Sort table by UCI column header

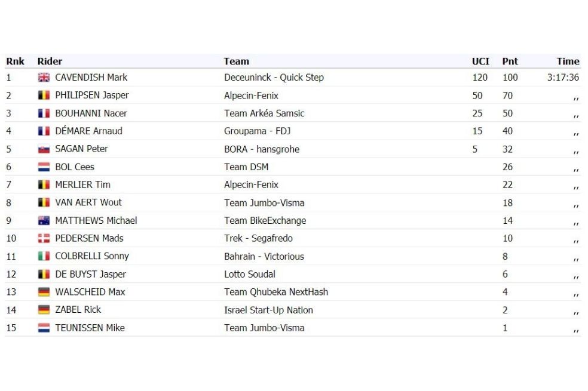click(480, 61)
